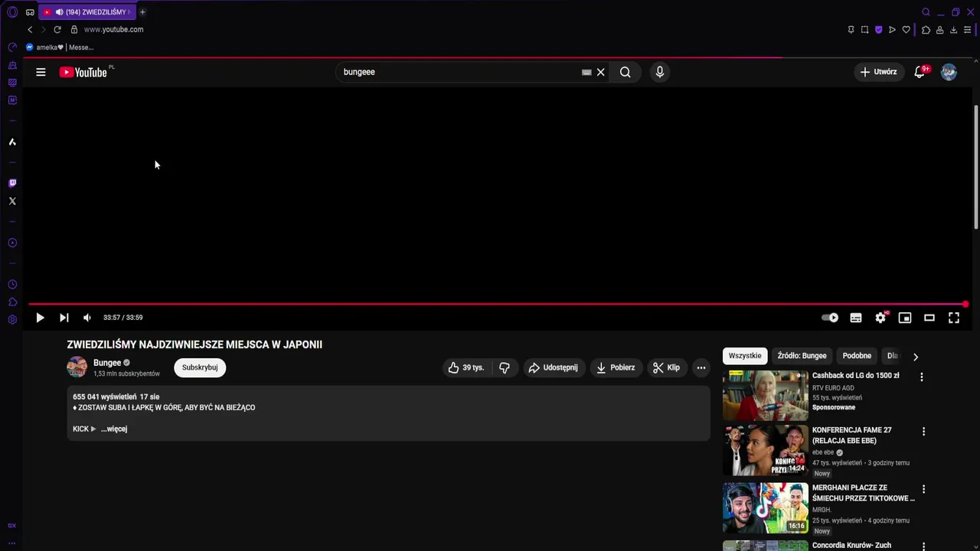Select the Wszystkie filter chip
Viewport: 980px width, 551px height.
[745, 356]
